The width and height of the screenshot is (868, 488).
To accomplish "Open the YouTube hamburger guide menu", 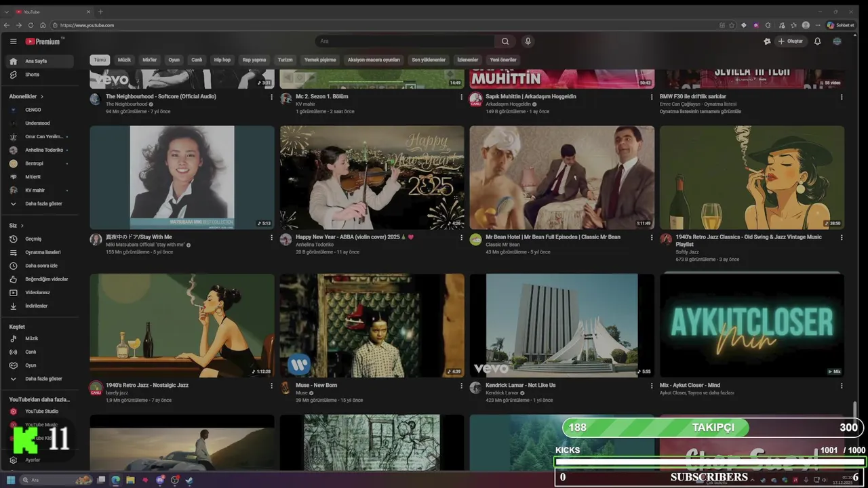I will [x=13, y=41].
